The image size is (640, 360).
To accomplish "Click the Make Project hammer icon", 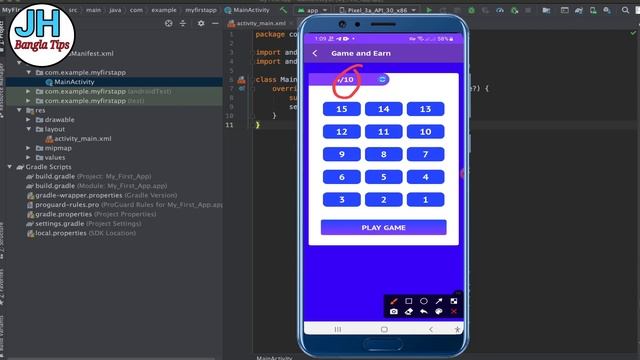I will [x=283, y=10].
